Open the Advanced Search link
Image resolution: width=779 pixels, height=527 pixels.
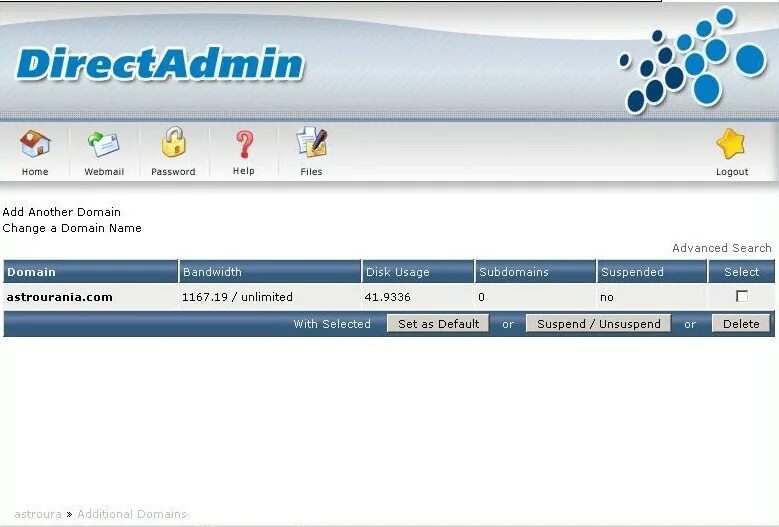(722, 248)
